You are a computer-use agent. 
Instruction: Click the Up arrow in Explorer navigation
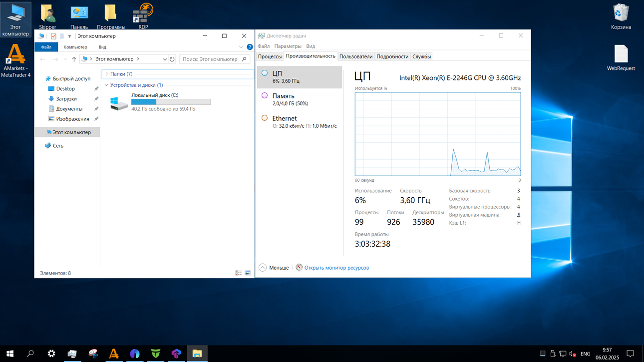(74, 59)
